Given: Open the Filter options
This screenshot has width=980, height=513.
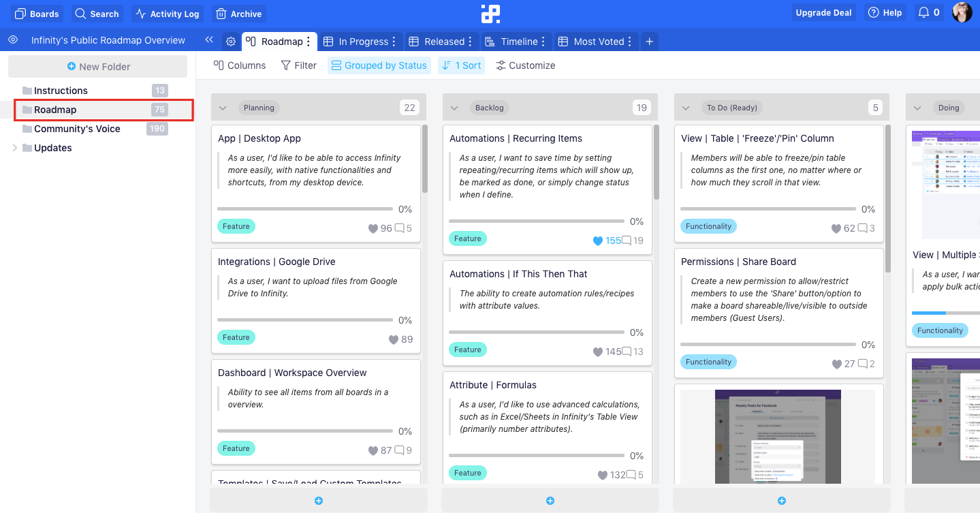Looking at the screenshot, I should pos(298,65).
